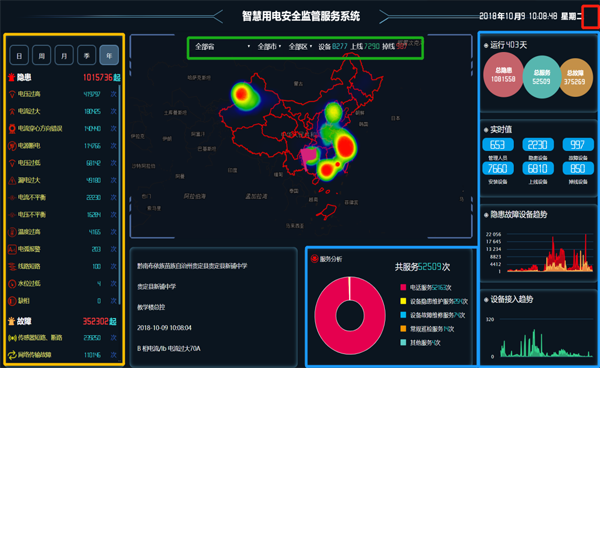The image size is (600, 540).
Task: Select the 日 (day) time filter
Action: [20, 55]
